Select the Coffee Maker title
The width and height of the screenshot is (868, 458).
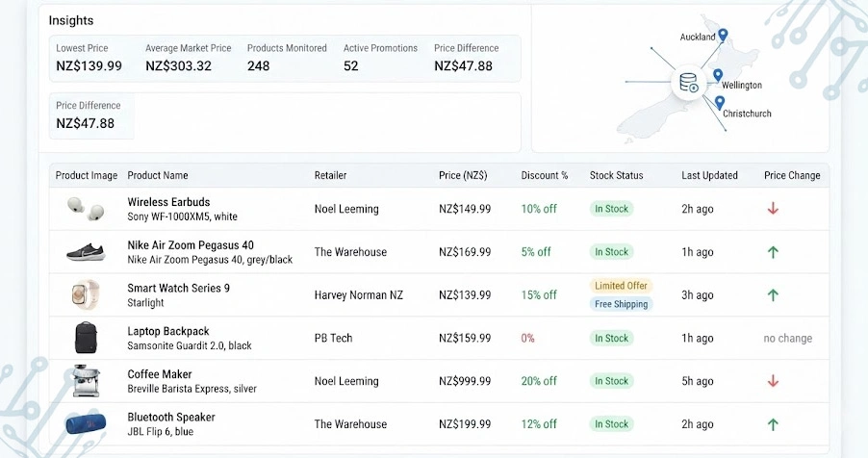tap(160, 374)
